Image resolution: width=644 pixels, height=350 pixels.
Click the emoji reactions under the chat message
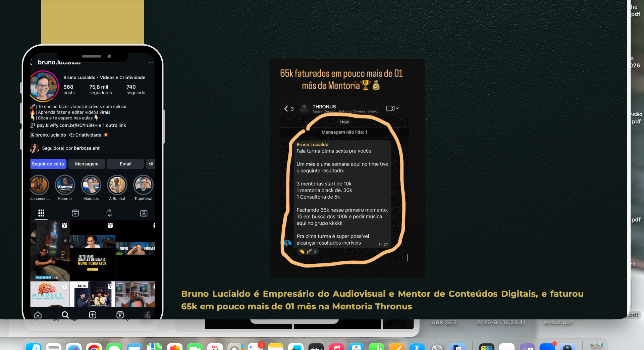[308, 251]
